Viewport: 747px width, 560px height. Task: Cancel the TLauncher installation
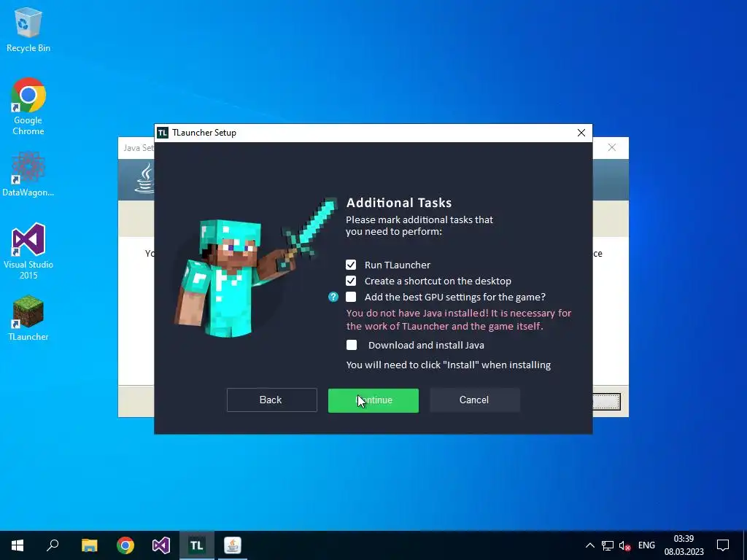474,400
